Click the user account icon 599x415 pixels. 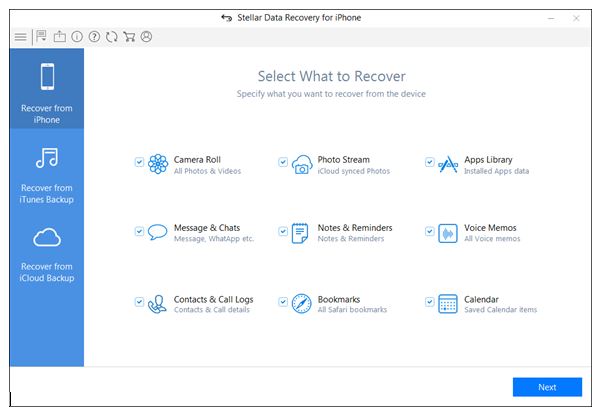146,37
